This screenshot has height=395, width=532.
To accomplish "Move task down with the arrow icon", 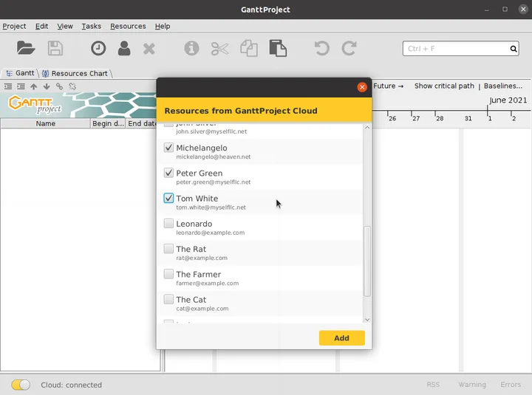I will click(x=47, y=86).
